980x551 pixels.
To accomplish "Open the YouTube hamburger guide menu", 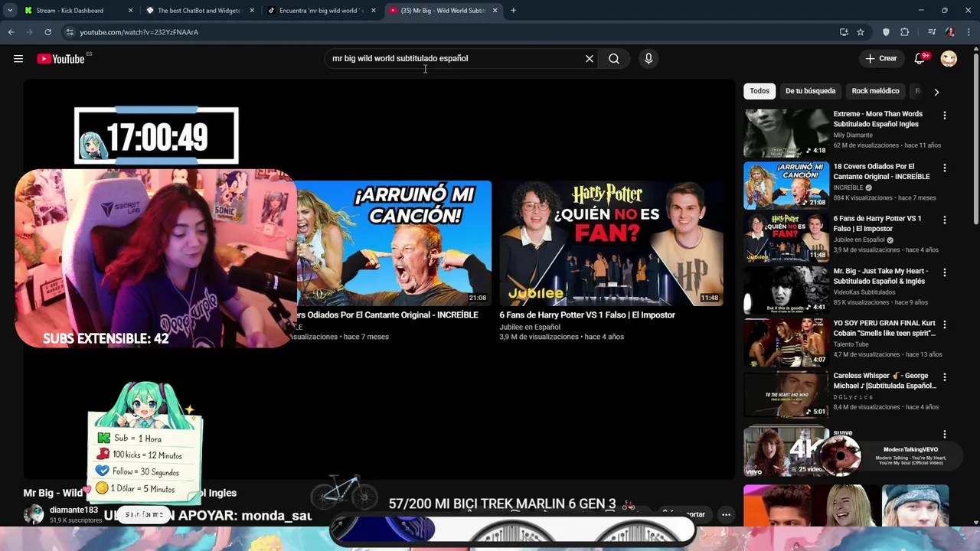I will (x=18, y=59).
